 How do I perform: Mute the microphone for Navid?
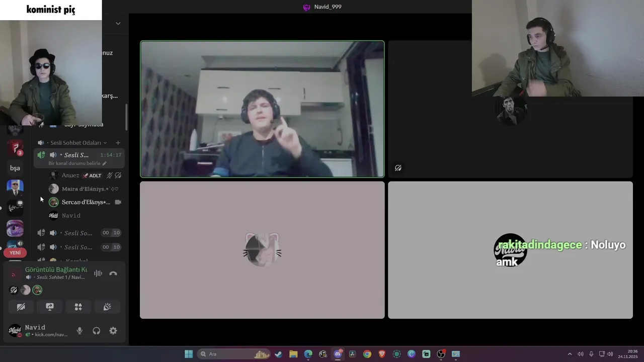(79, 331)
